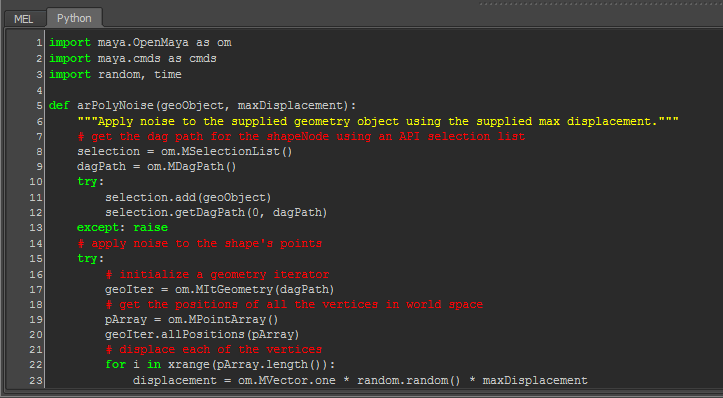Click line 3 'import random, time'
The height and width of the screenshot is (398, 723).
coord(115,74)
